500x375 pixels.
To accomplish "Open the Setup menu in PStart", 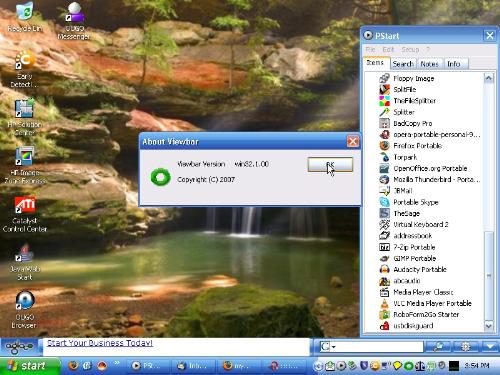I will click(x=410, y=50).
